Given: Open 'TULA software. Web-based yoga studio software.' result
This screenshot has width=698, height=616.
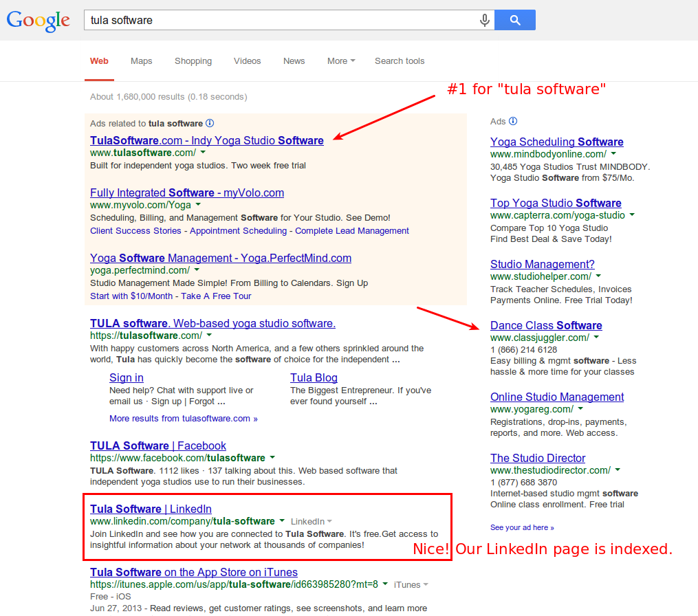Looking at the screenshot, I should pos(212,324).
